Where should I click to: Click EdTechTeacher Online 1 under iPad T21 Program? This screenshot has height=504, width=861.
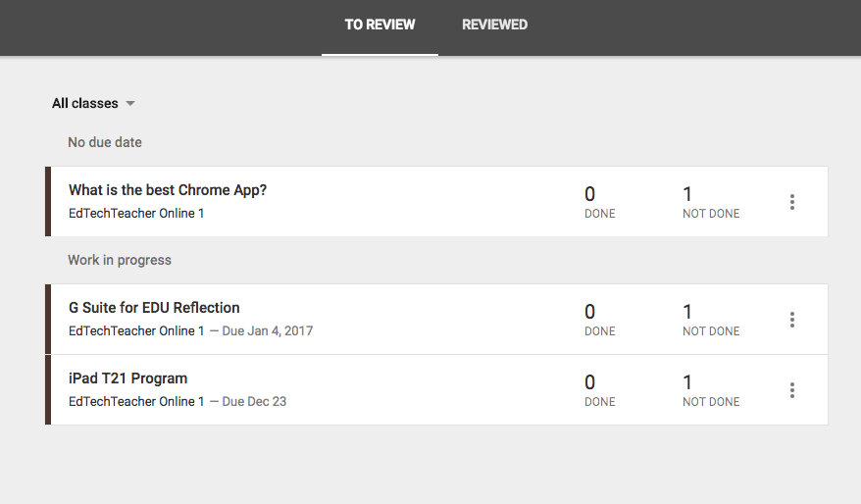pos(136,401)
